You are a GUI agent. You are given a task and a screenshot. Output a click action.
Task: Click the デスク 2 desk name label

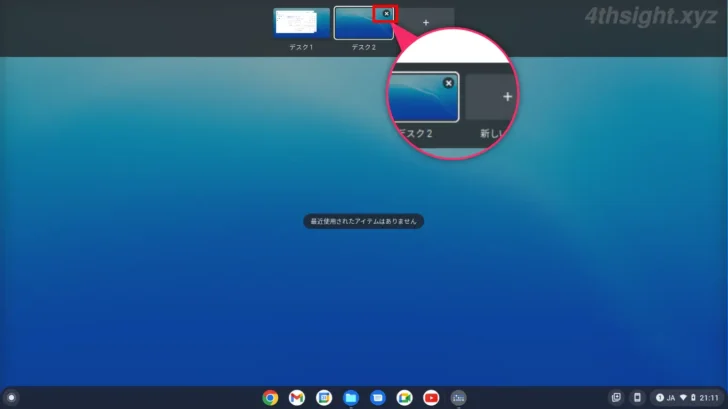click(364, 47)
